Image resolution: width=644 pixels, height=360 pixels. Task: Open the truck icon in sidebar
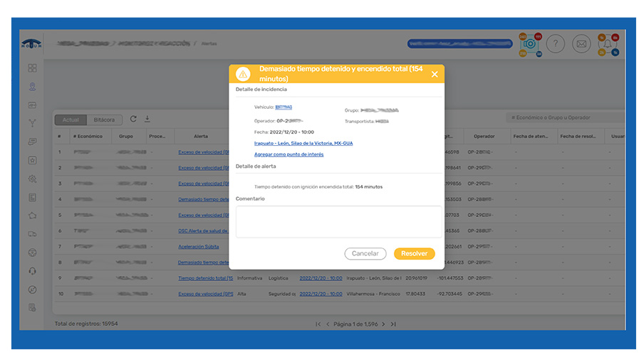(x=33, y=234)
